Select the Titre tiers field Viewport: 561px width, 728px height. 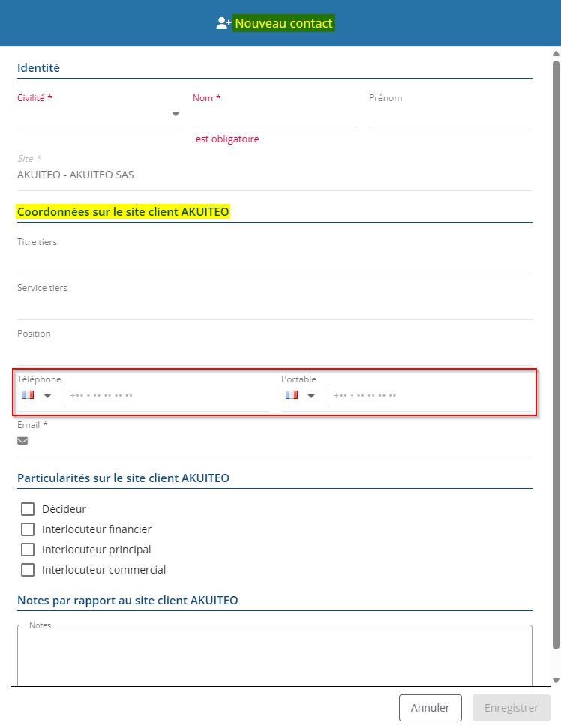click(x=274, y=261)
